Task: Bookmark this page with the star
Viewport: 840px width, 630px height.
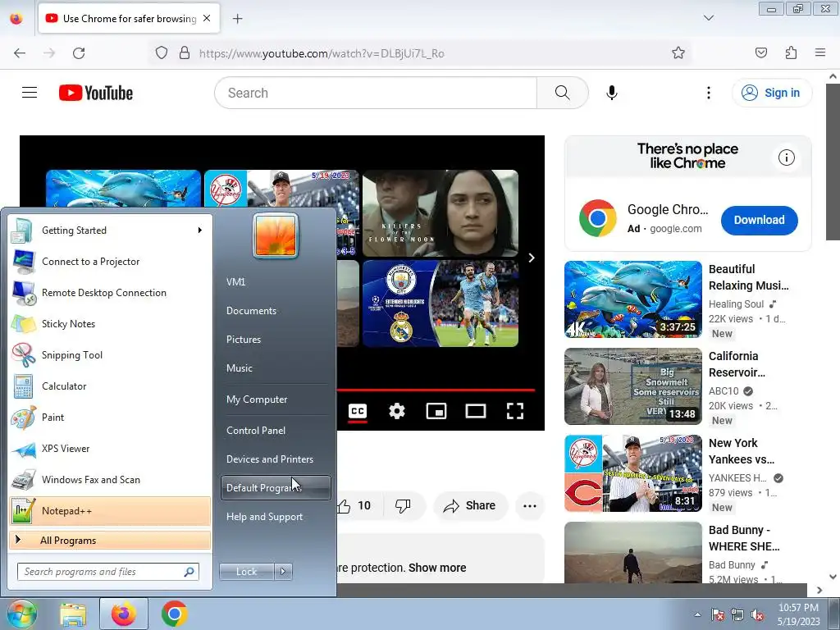Action: 678,53
